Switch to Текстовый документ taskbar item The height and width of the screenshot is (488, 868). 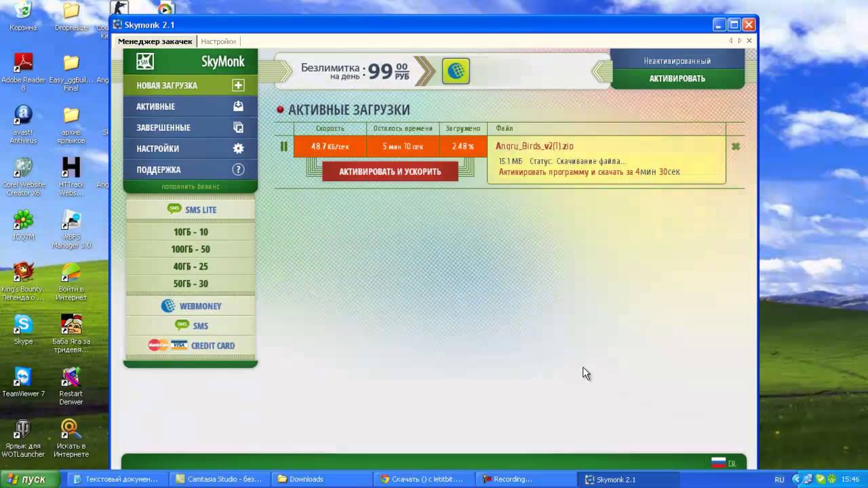click(117, 479)
